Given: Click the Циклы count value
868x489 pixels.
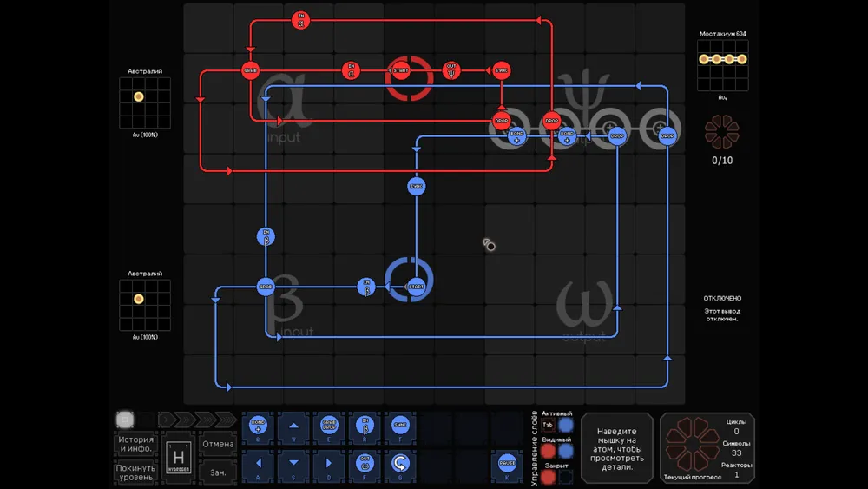Looking at the screenshot, I should coord(736,431).
